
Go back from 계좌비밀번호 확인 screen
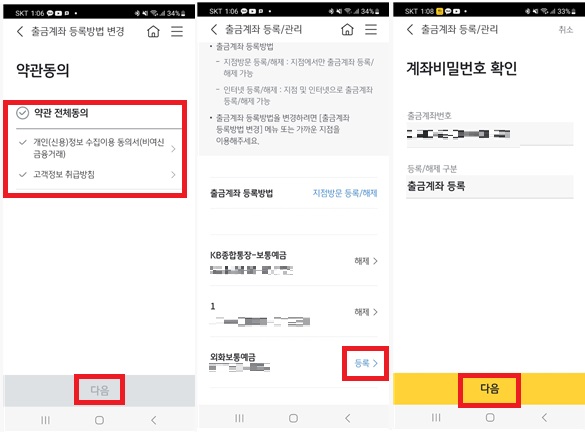[410, 29]
